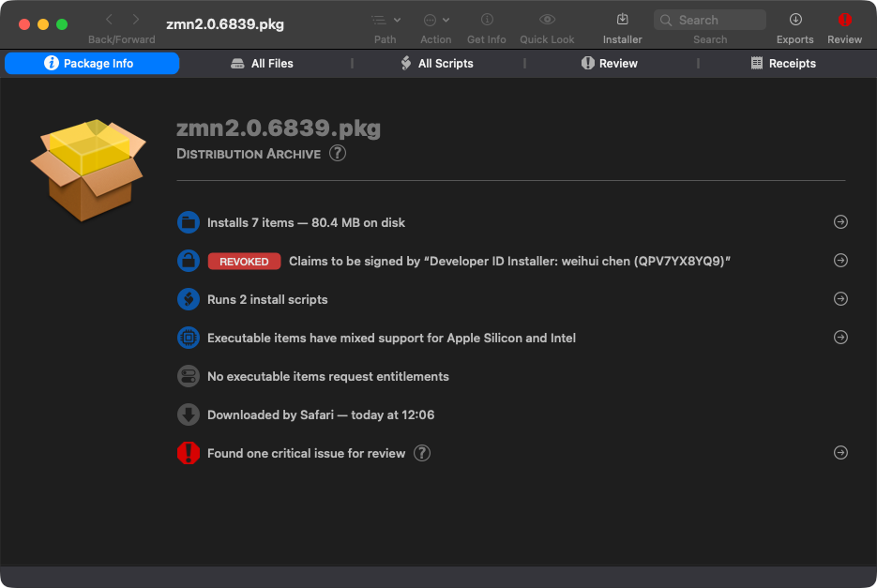Switch to the All Files tab
This screenshot has width=877, height=588.
[x=263, y=64]
